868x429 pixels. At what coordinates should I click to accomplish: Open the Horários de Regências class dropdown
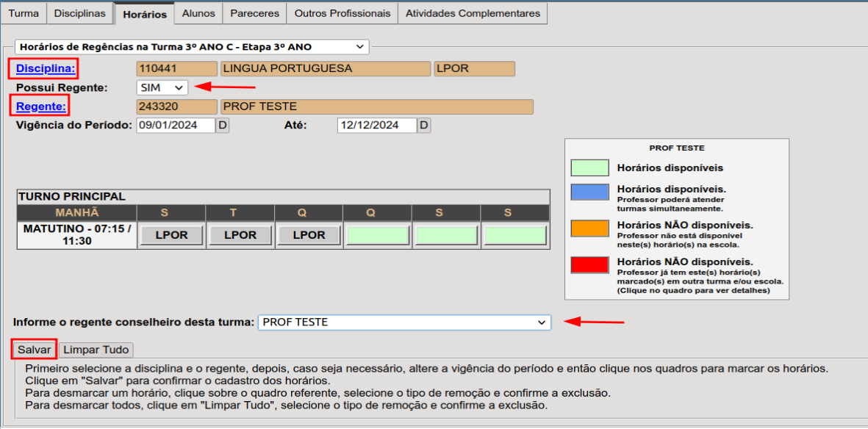pyautogui.click(x=192, y=47)
